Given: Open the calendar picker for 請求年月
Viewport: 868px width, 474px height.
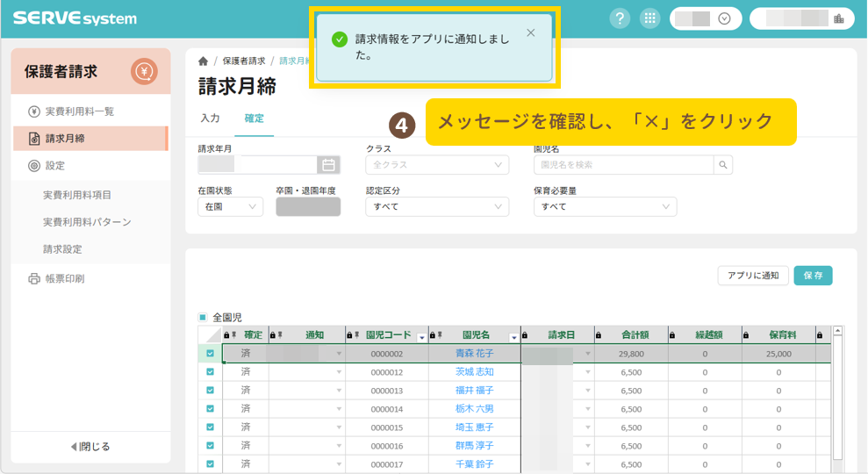Looking at the screenshot, I should tap(328, 164).
